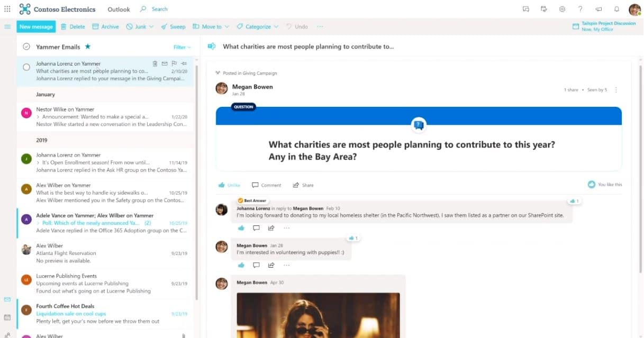Click the Yammer icon beside thread title
The width and height of the screenshot is (644, 338).
tap(212, 47)
